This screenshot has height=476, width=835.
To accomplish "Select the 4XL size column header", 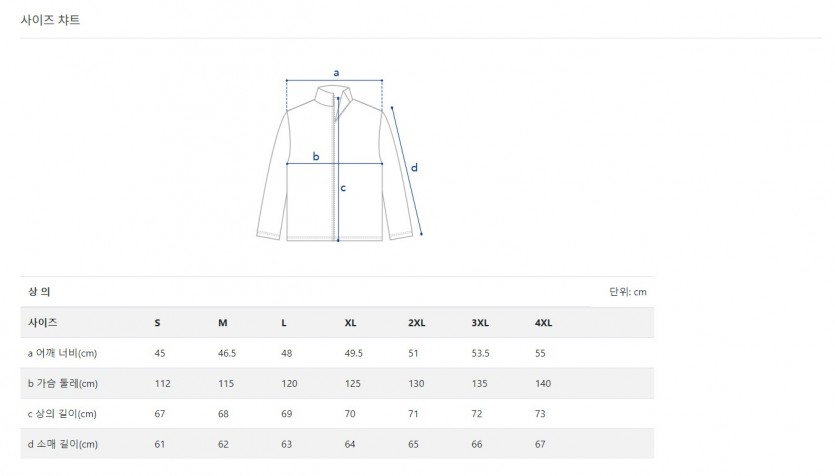I will pos(543,323).
